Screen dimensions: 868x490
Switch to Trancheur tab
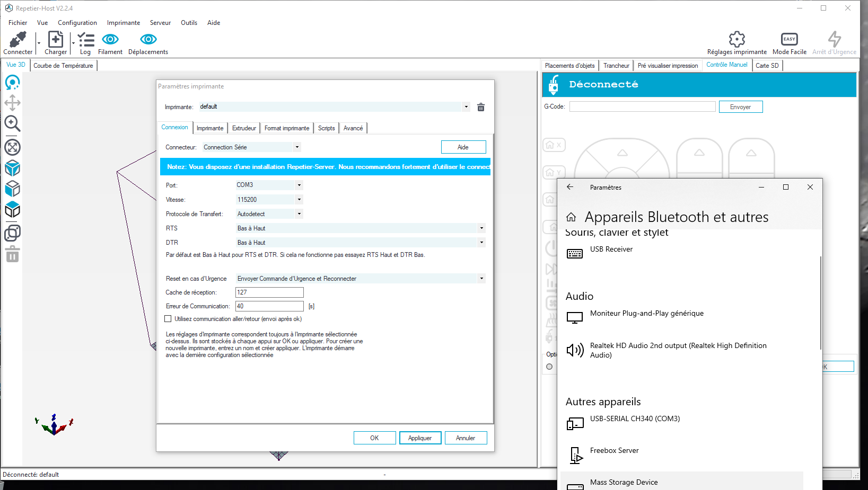pyautogui.click(x=616, y=66)
